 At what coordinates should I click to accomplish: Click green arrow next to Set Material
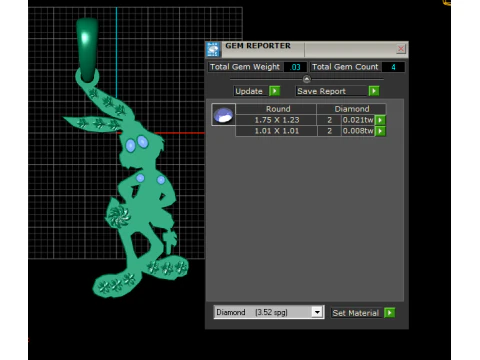click(390, 313)
